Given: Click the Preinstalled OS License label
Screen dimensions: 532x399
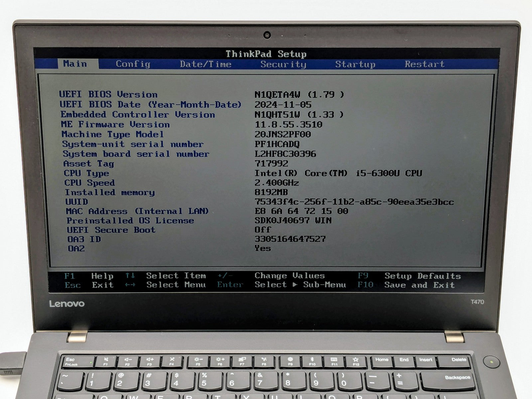Looking at the screenshot, I should 130,220.
